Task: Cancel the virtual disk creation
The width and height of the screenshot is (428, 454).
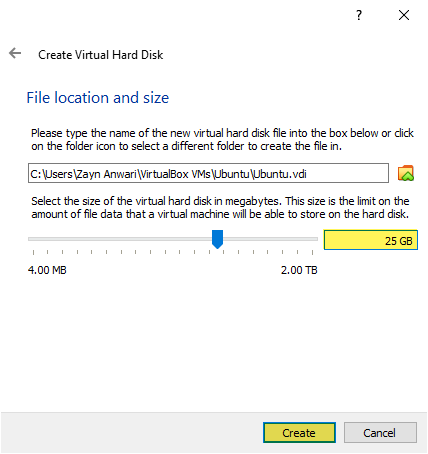Action: [380, 433]
